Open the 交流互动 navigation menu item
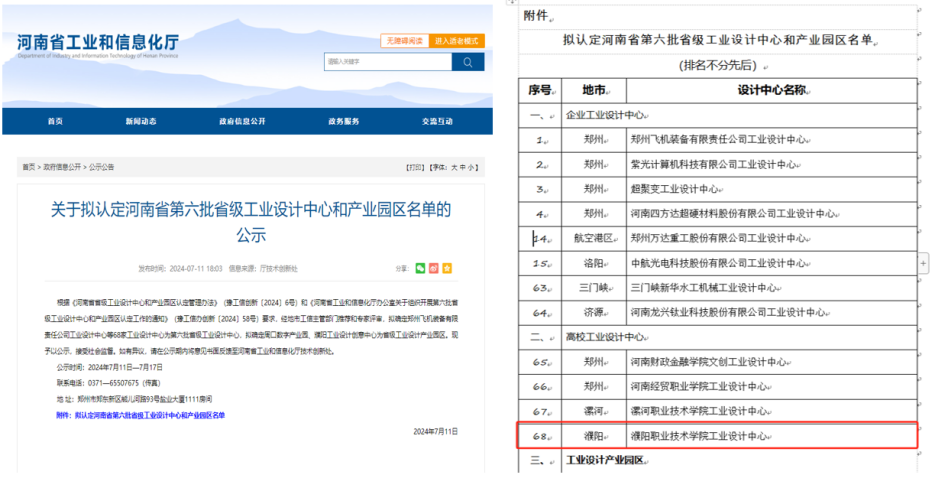Screen dimensions: 932x501 (437, 121)
